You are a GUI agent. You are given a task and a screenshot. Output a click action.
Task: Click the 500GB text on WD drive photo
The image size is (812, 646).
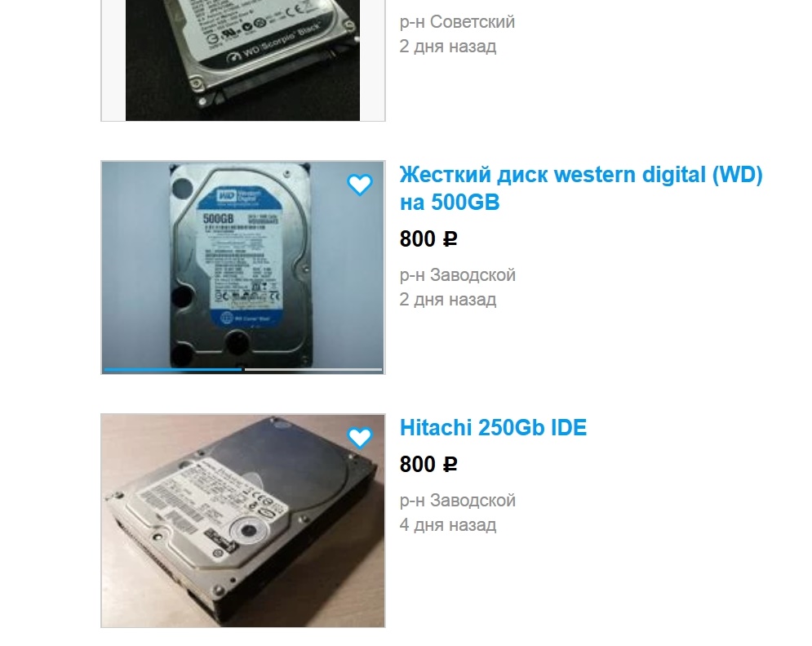click(x=218, y=219)
